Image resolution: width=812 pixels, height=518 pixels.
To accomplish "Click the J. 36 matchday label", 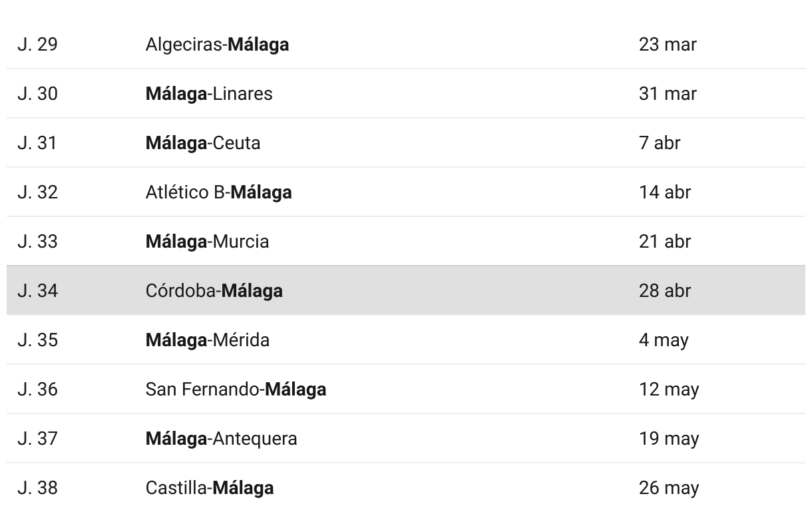I will coord(37,389).
